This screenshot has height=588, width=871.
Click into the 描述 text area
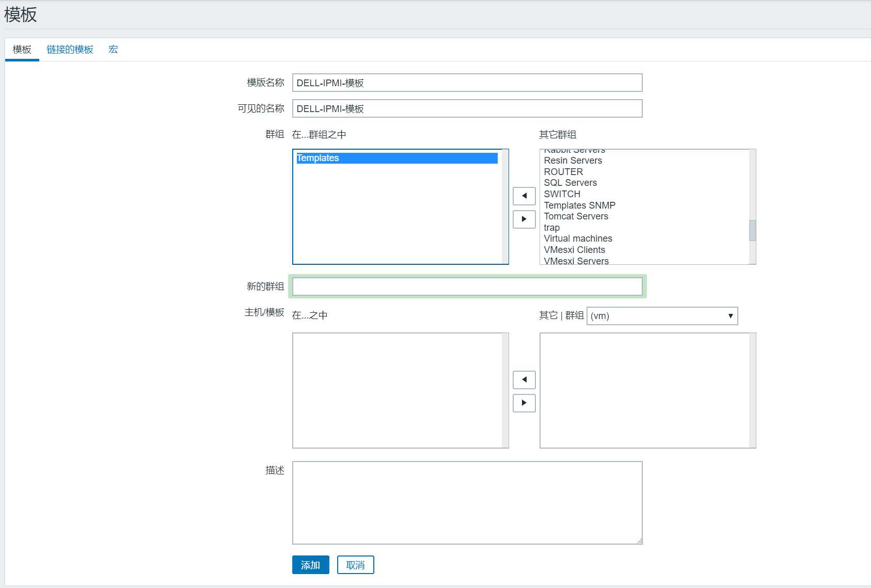[467, 503]
